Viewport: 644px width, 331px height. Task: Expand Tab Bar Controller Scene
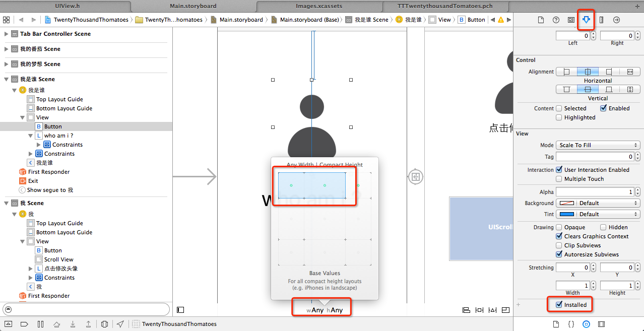pos(7,34)
